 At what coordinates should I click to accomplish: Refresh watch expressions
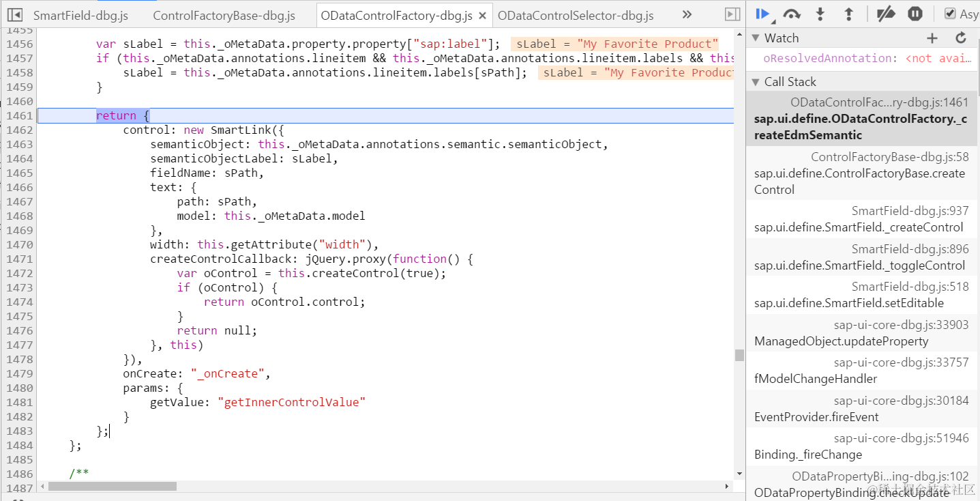tap(962, 38)
